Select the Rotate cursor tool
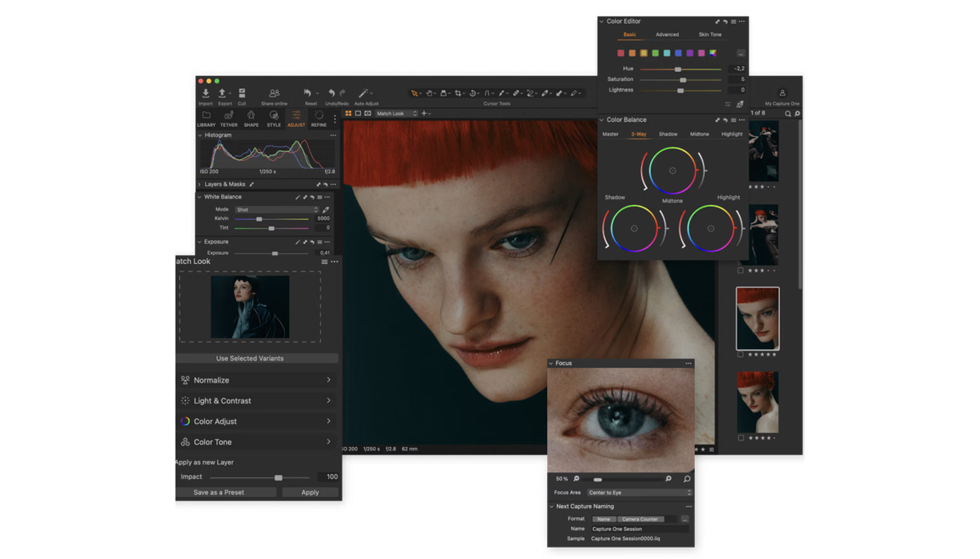The width and height of the screenshot is (980, 559). point(473,94)
